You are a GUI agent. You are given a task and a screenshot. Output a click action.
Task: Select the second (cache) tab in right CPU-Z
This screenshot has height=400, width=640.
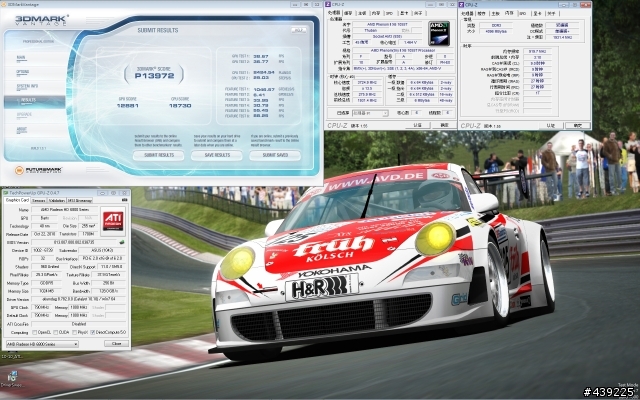coord(482,13)
